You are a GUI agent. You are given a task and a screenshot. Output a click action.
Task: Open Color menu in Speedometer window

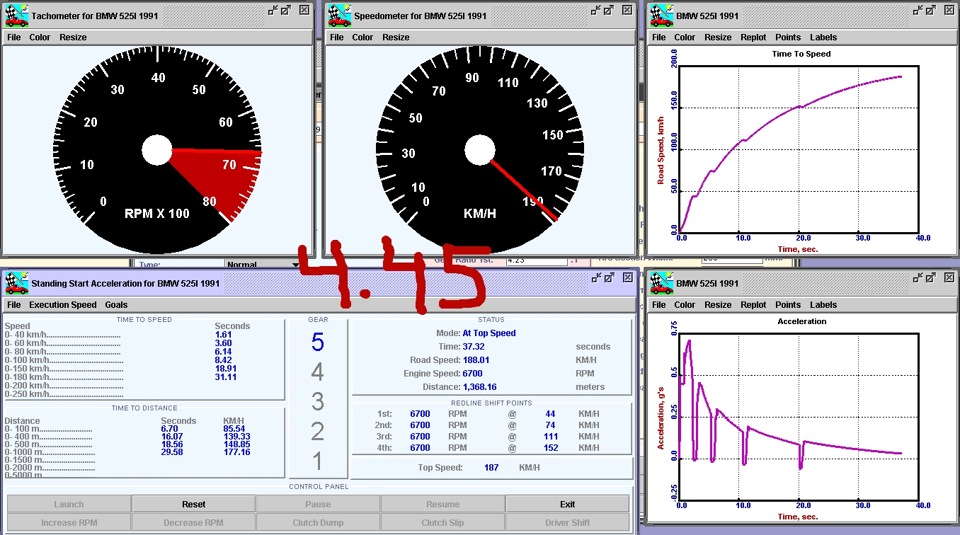tap(362, 37)
